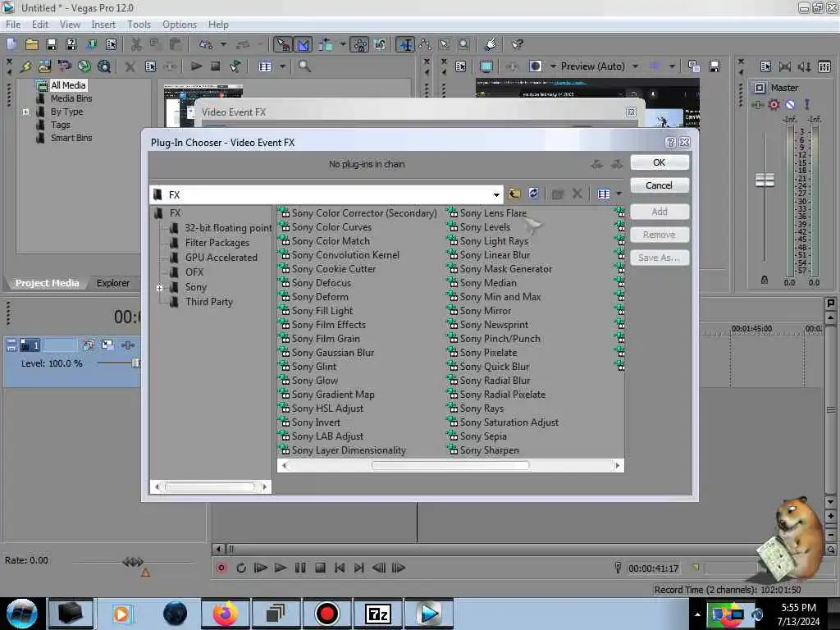Image resolution: width=840 pixels, height=630 pixels.
Task: Click Import Media lightning icon in Project Media
Action: [25, 66]
